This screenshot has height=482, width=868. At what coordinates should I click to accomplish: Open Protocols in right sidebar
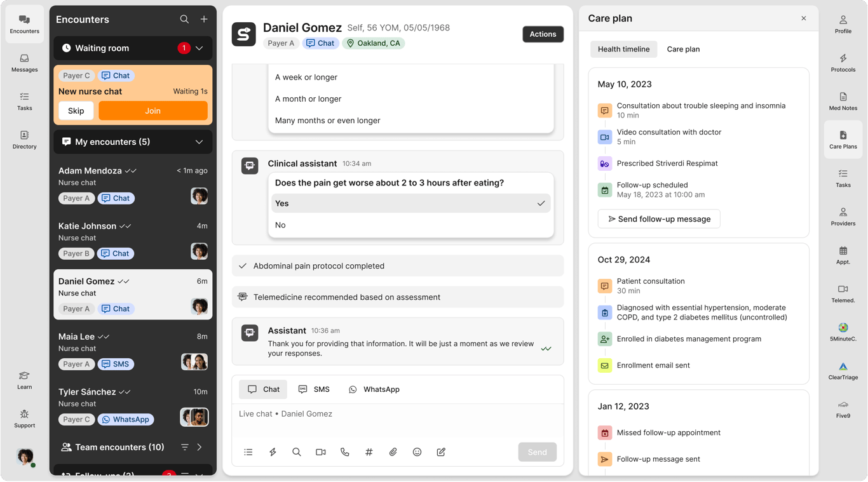click(x=843, y=63)
